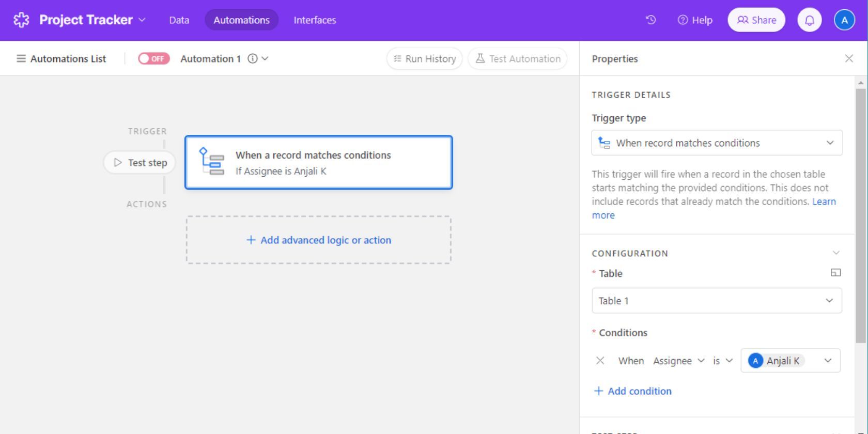Open the Trigger type dropdown
868x434 pixels.
click(x=717, y=143)
